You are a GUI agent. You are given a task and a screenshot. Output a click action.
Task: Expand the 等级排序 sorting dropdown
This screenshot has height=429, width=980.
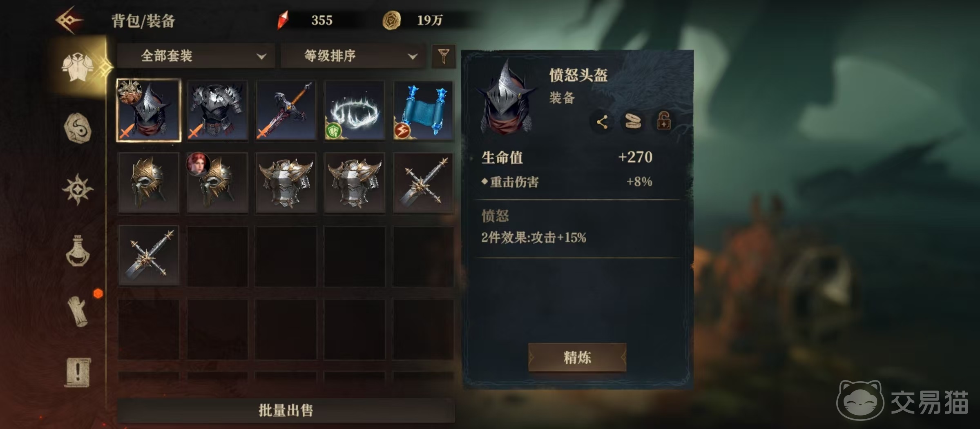click(x=355, y=56)
